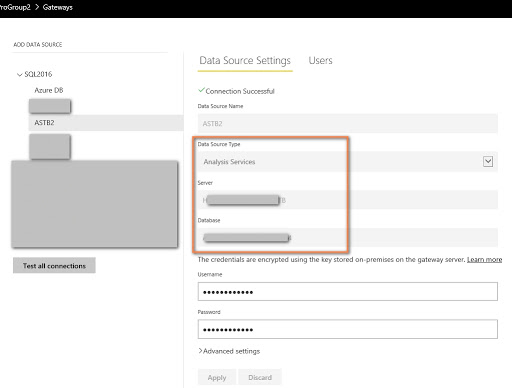
Task: Click the Discard button
Action: pos(260,377)
